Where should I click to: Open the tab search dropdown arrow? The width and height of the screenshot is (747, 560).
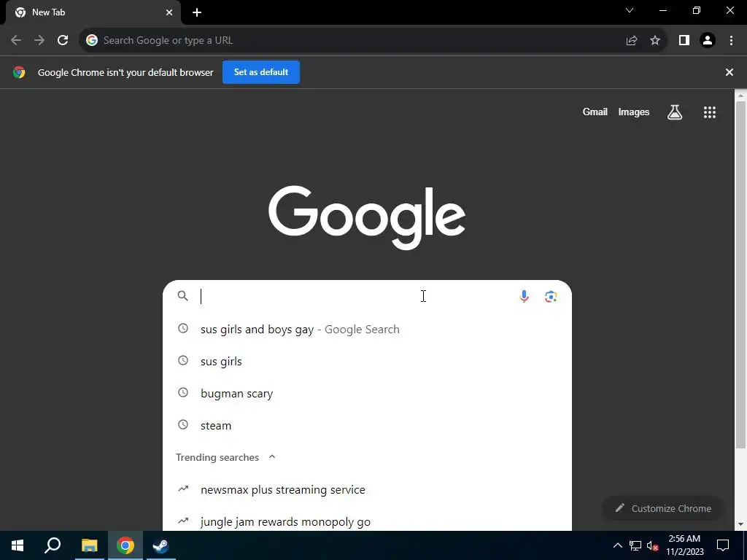(x=630, y=10)
